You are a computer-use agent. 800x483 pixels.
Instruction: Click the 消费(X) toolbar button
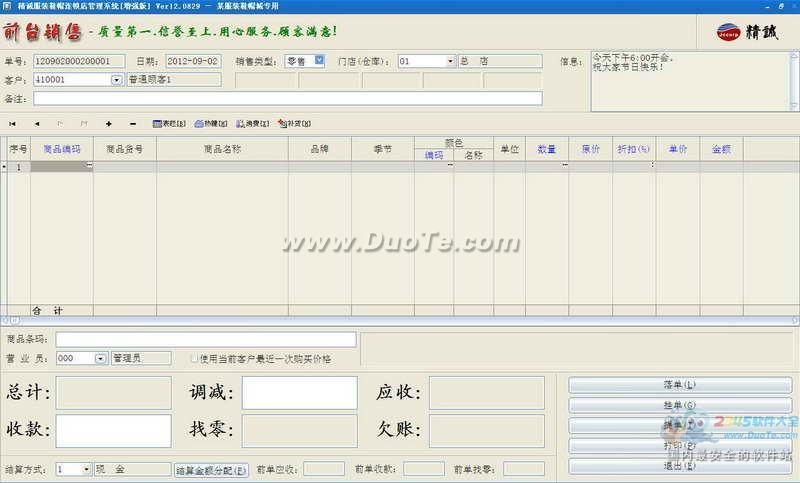(253, 124)
